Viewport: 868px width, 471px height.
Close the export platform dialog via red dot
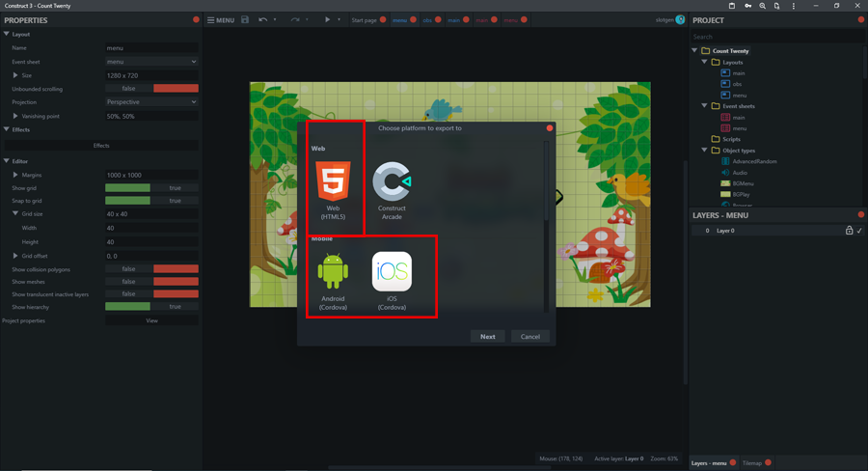coord(549,128)
